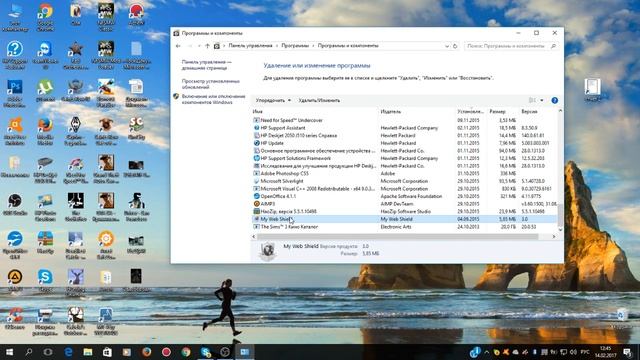
Task: Click the Task View taskbar button
Action: [48, 352]
